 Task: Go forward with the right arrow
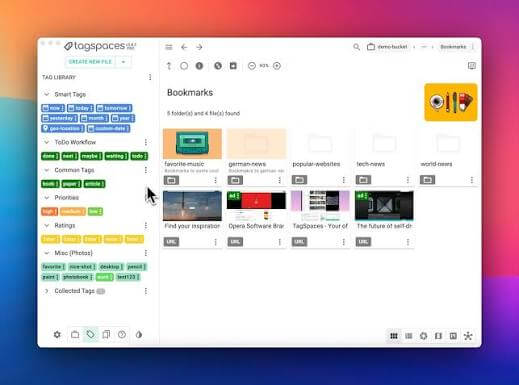coord(199,47)
